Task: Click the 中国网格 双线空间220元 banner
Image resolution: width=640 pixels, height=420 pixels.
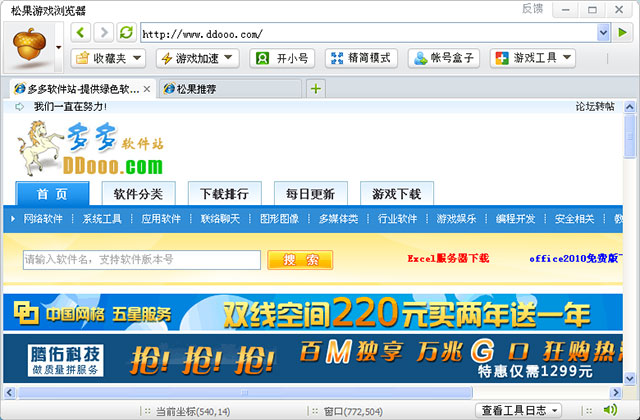Action: click(313, 312)
